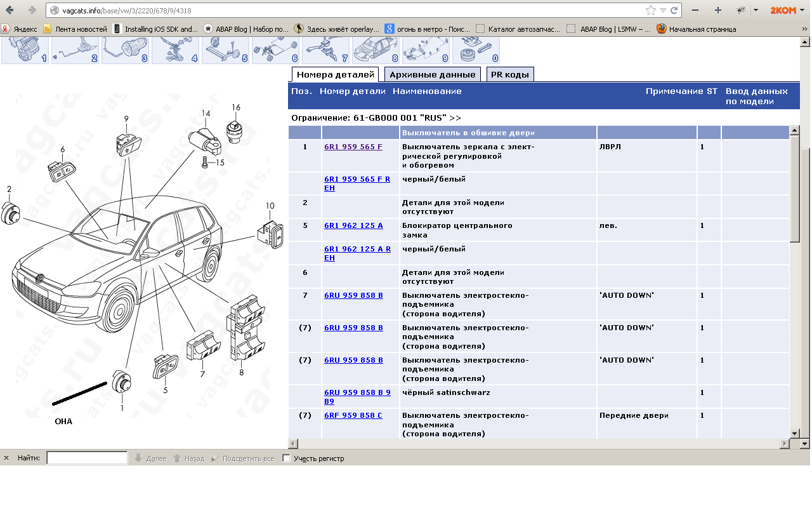Open front axle category thumbnail 4
Image resolution: width=812 pixels, height=508 pixels.
175,50
